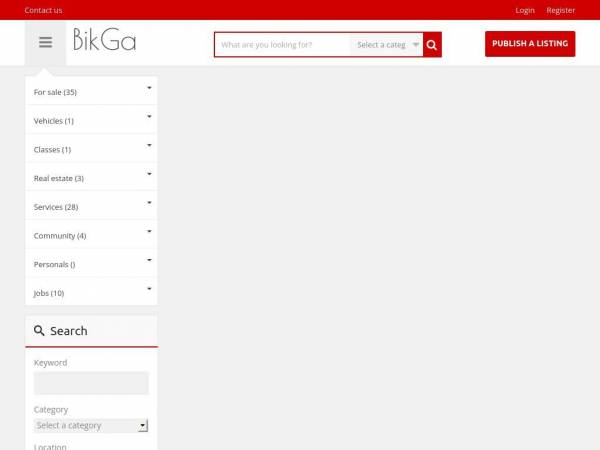Expand the For sale arrow
The height and width of the screenshot is (450, 600).
pos(149,88)
